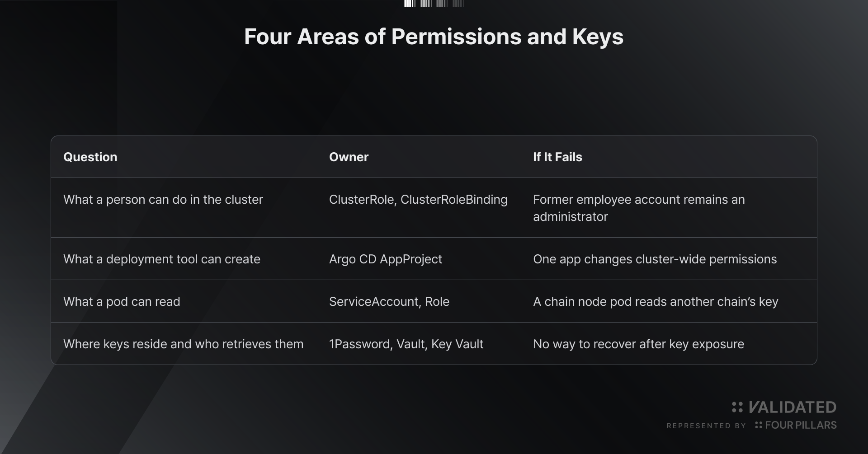Select the cell What a person can do in the cluster
Screen dimensions: 868x454
click(x=163, y=200)
